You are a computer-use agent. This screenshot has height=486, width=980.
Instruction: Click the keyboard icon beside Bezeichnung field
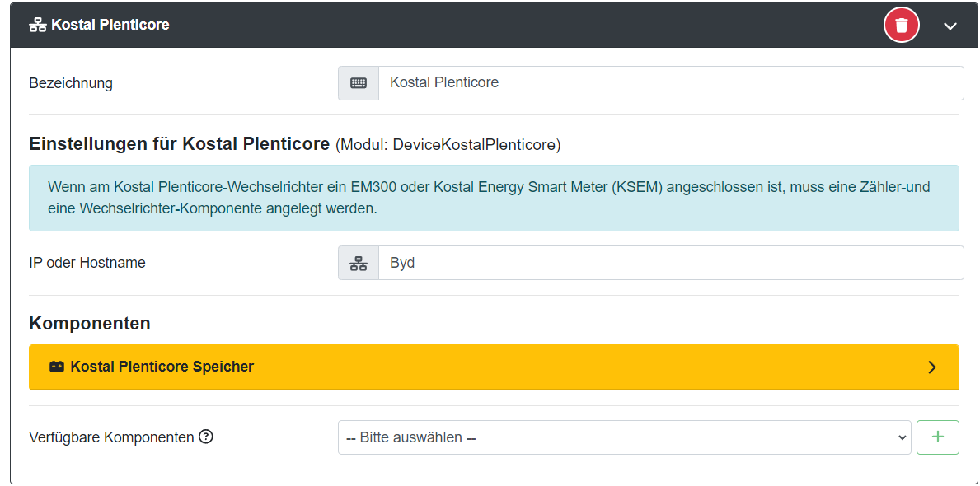359,83
